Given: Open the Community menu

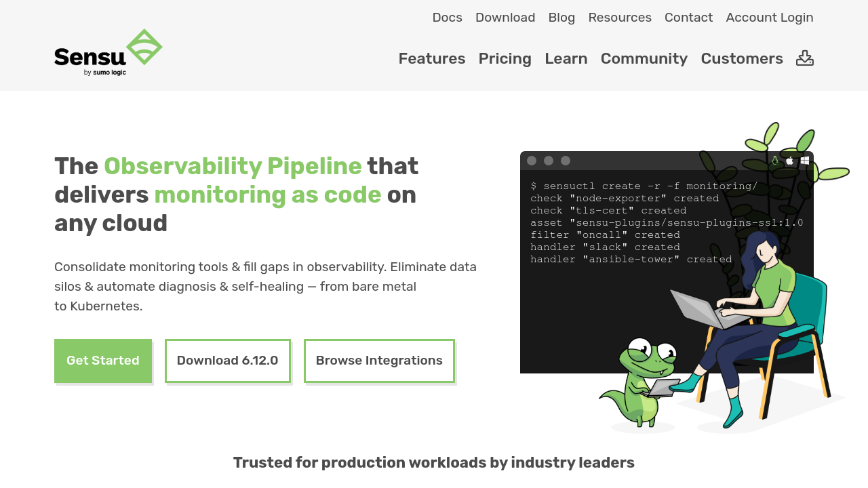Looking at the screenshot, I should click(644, 59).
